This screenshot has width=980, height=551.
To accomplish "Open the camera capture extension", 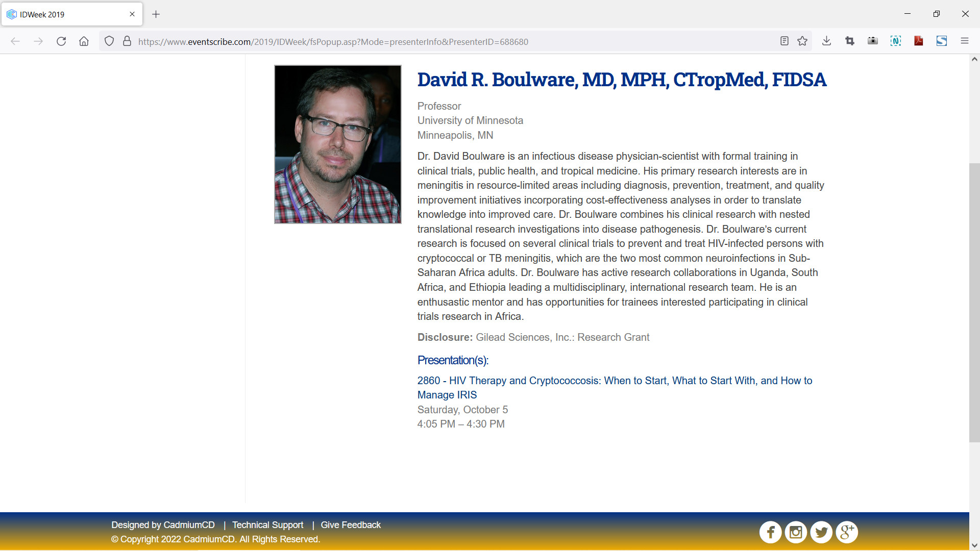I will pyautogui.click(x=872, y=41).
